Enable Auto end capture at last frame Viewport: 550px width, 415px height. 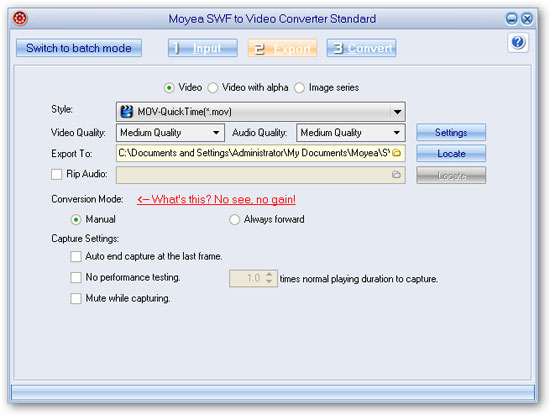click(x=76, y=256)
